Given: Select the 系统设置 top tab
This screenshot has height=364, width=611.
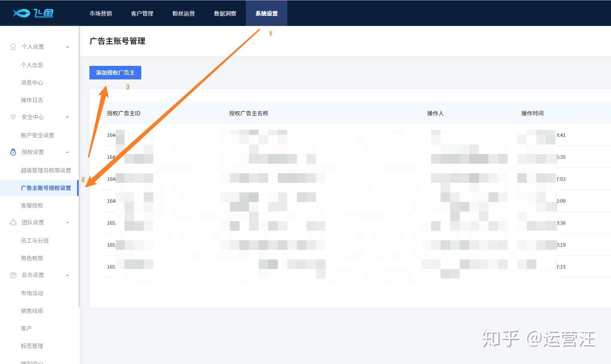Looking at the screenshot, I should tap(267, 13).
